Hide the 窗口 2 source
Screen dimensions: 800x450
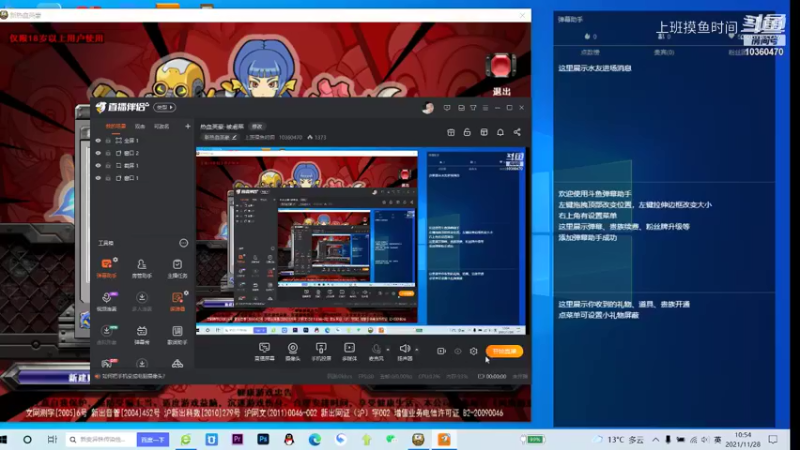(x=98, y=153)
